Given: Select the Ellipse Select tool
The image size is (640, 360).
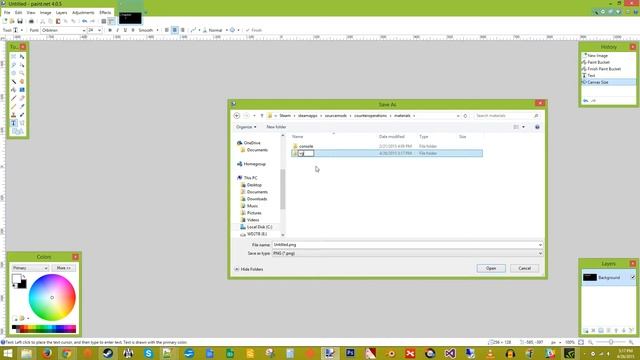Looking at the screenshot, I should point(13,73).
